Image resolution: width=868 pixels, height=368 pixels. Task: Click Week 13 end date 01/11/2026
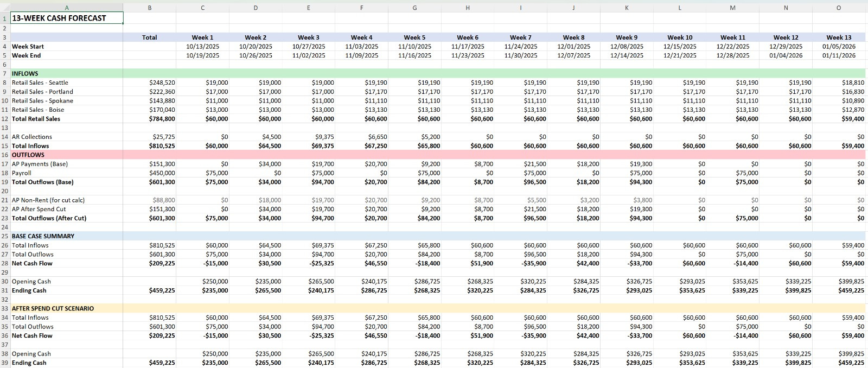coord(839,55)
